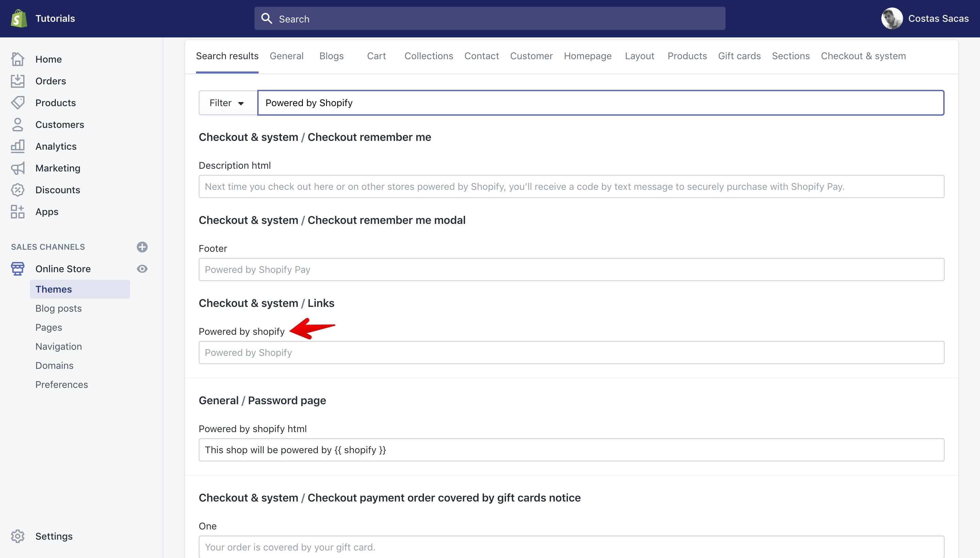Screen dimensions: 980x558
Task: Go to Customers in the sidebar
Action: 60,125
